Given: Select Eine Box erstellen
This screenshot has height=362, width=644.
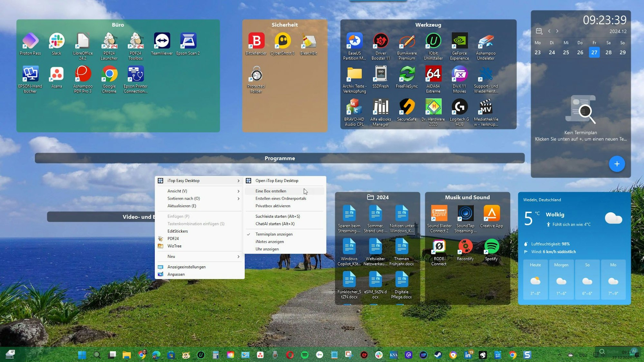Looking at the screenshot, I should (x=271, y=191).
